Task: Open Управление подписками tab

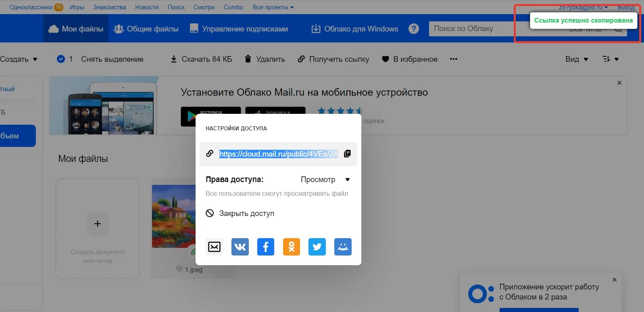Action: [x=239, y=29]
